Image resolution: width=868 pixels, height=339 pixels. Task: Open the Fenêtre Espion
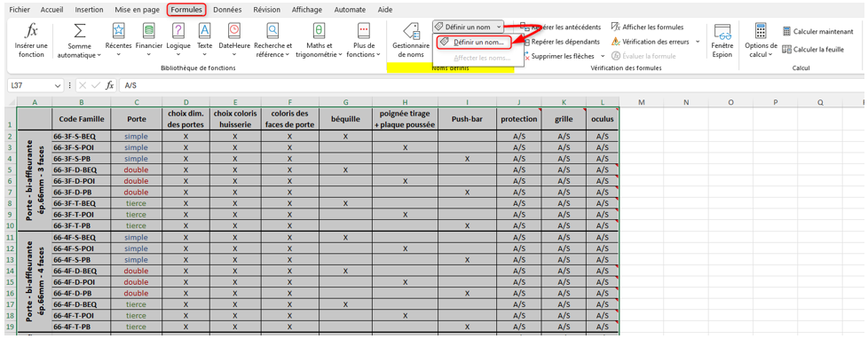click(x=722, y=40)
